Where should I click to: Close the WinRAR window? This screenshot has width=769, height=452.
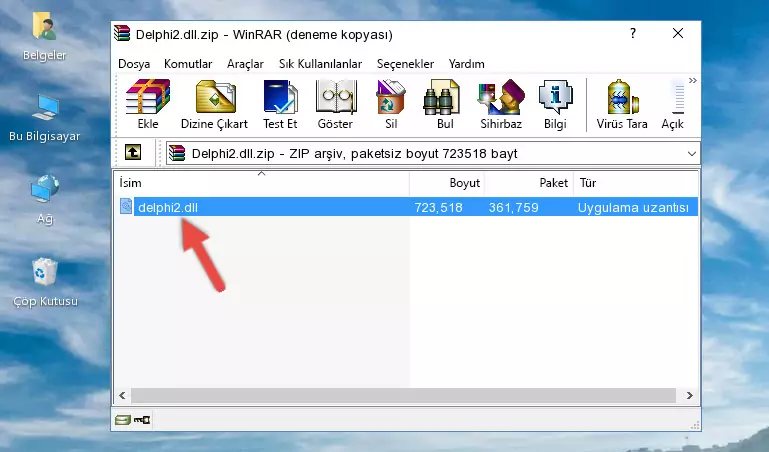coord(678,33)
